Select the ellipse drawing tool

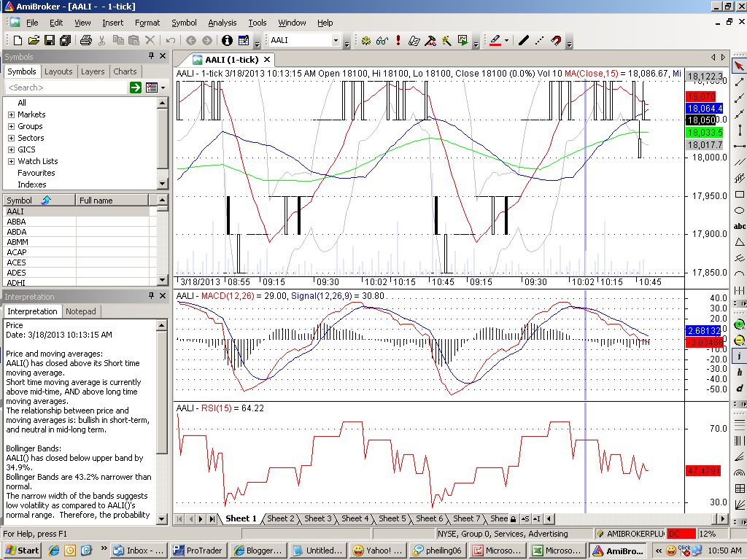[739, 210]
